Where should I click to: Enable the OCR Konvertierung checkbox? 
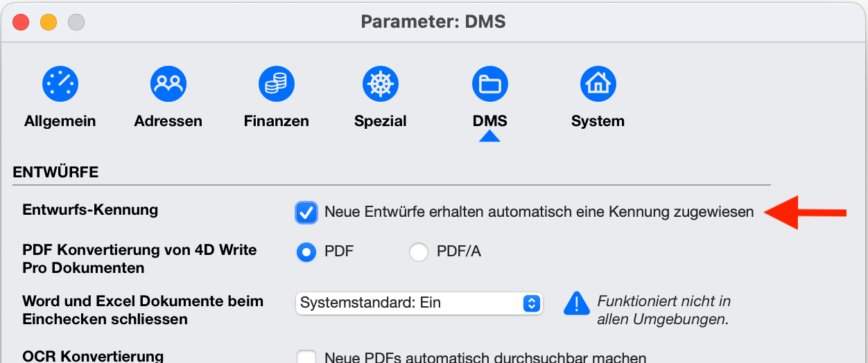coord(306,358)
